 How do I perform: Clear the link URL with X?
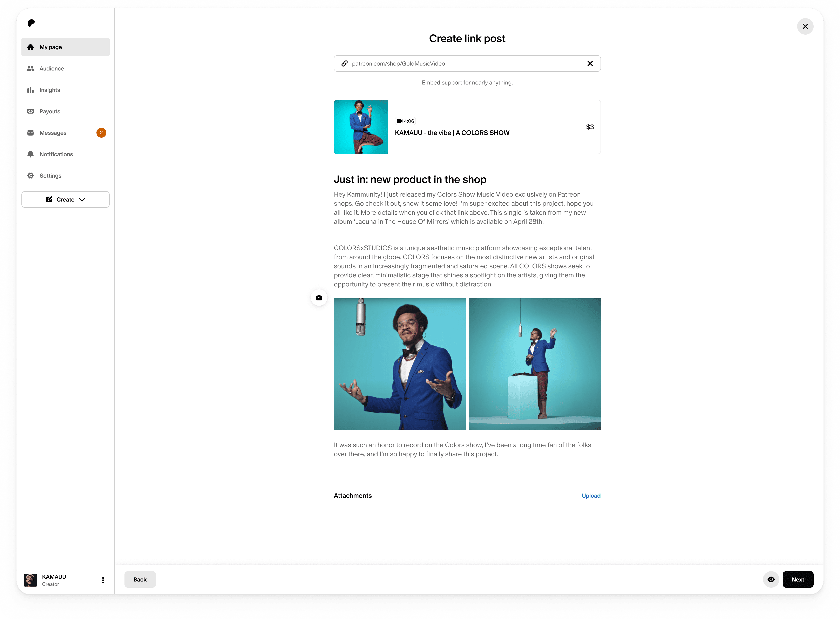(x=590, y=64)
